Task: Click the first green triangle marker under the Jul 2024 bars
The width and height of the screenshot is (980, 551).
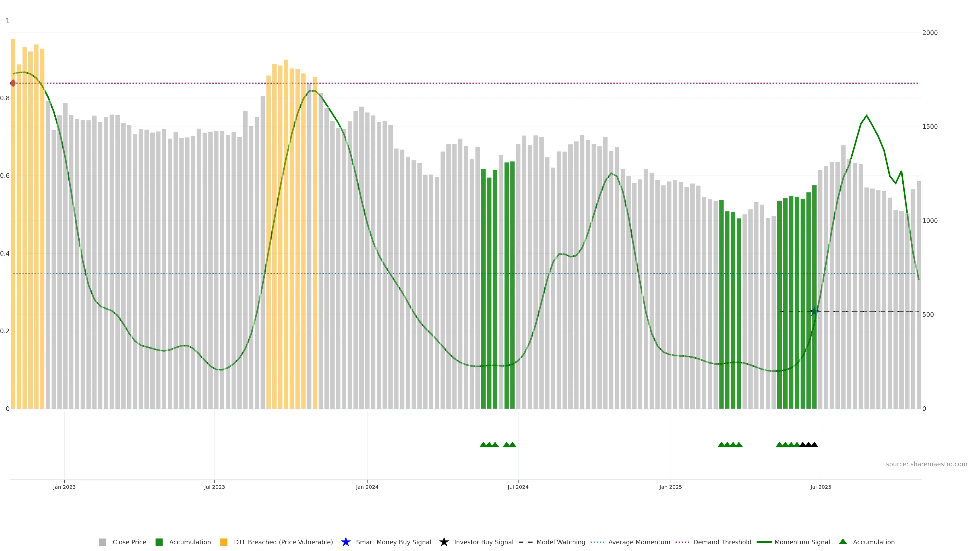Action: (483, 445)
